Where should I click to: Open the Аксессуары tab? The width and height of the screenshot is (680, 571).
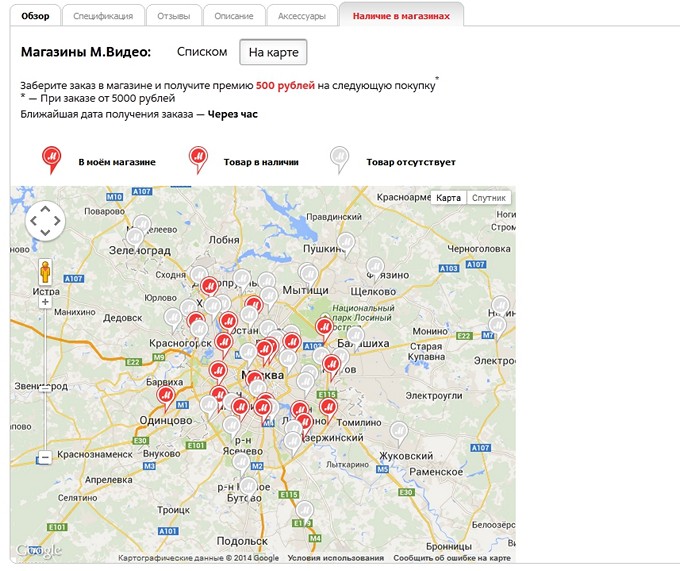coord(302,16)
